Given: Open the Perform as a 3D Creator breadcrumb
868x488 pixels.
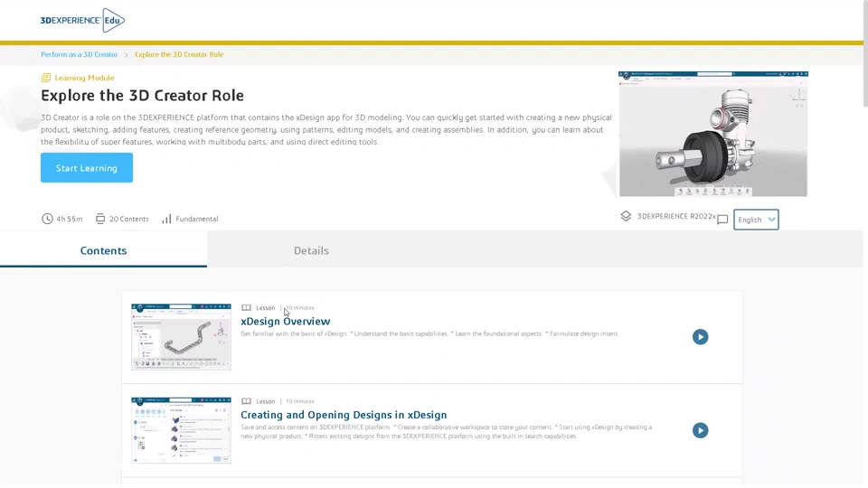Looking at the screenshot, I should pos(80,54).
